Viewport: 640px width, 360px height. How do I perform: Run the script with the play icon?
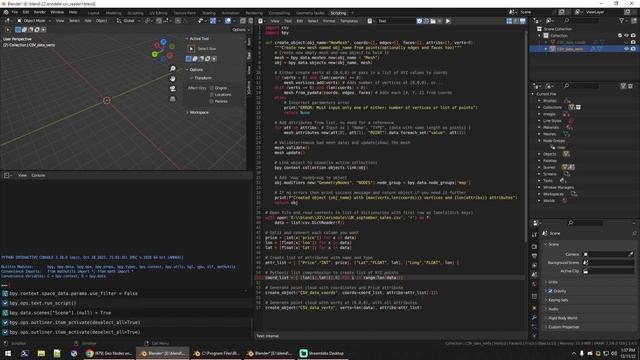tap(448, 21)
